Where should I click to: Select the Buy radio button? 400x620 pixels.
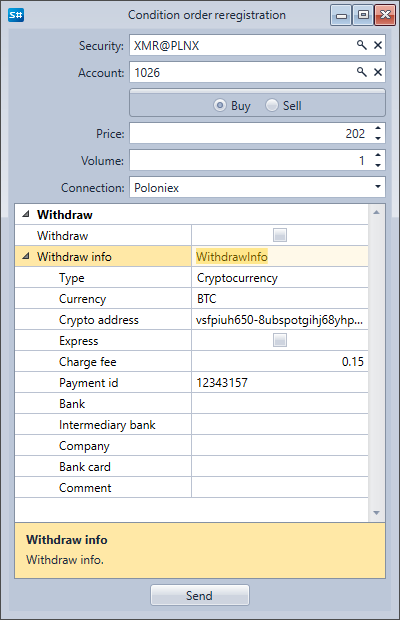coord(220,105)
